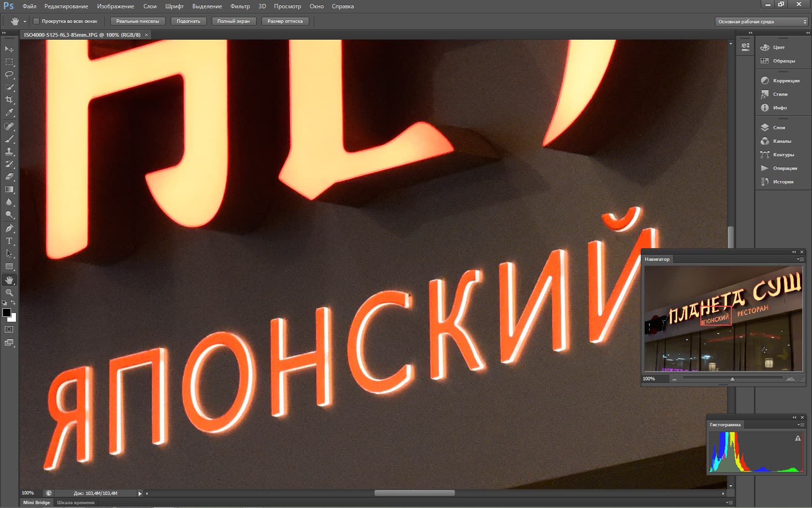Open the Файл menu
The image size is (812, 508).
(x=29, y=6)
